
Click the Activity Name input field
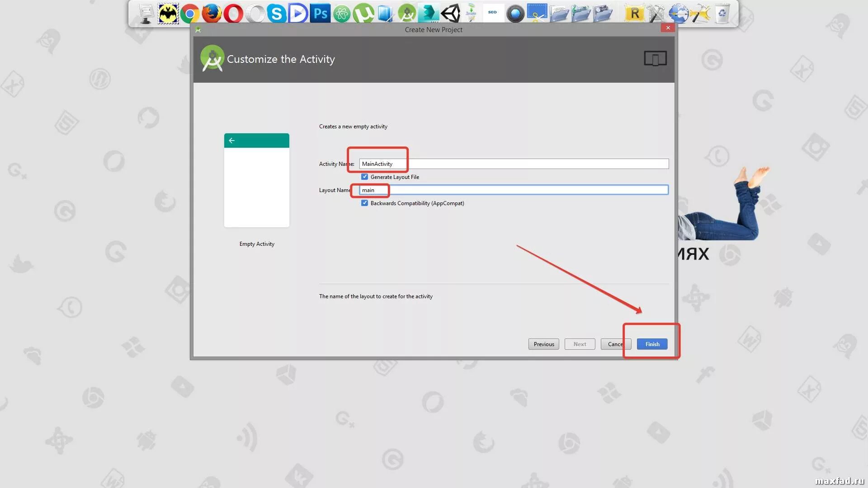514,164
